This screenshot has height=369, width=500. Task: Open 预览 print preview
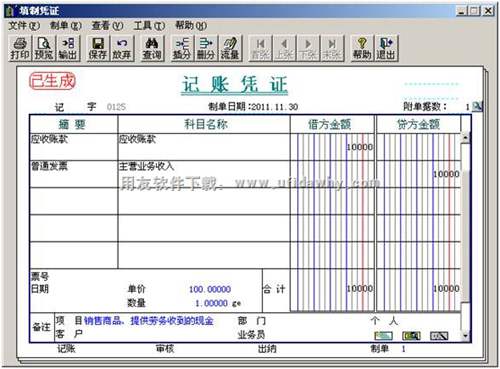[44, 49]
